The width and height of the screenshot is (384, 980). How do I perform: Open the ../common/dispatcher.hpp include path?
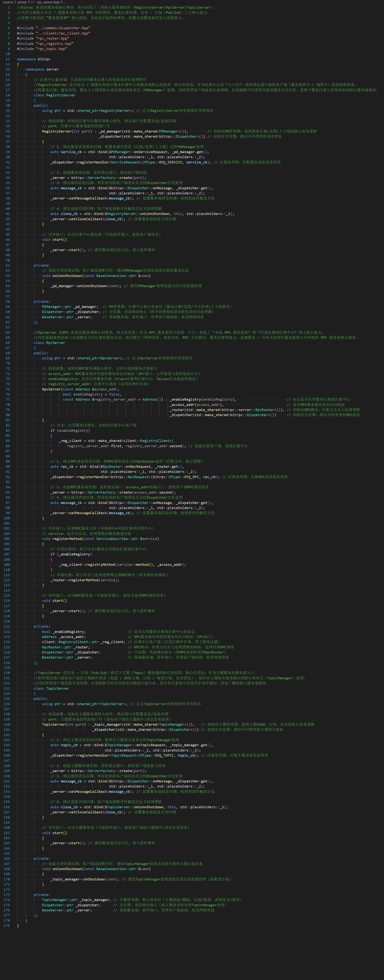[x=63, y=28]
